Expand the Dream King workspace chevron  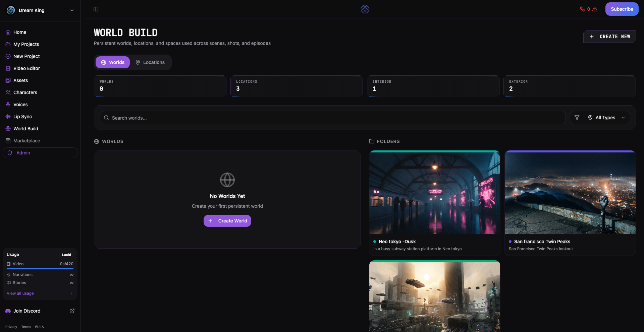[x=72, y=10]
